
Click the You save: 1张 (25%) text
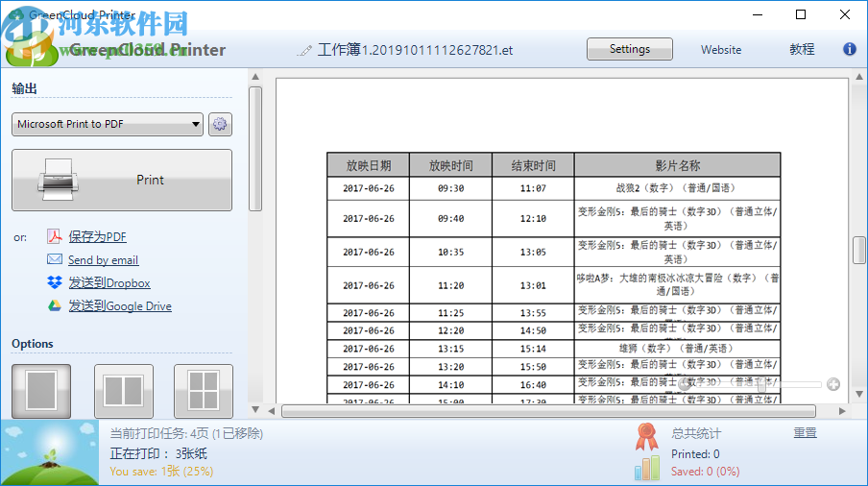coord(161,471)
